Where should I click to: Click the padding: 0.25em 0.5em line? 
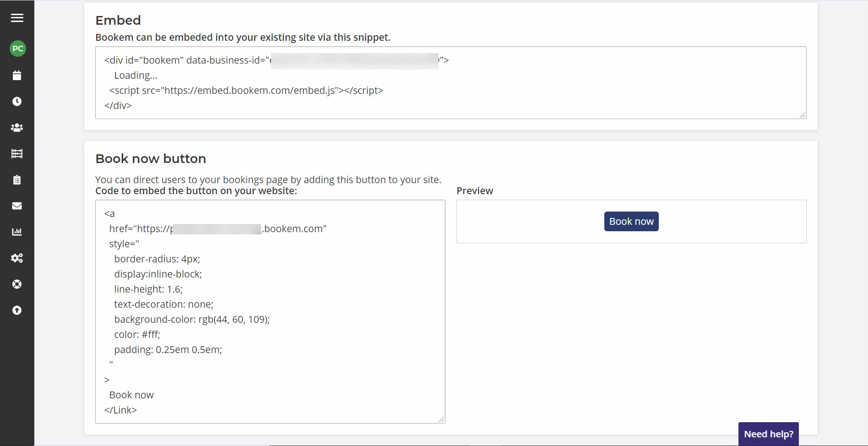coord(168,350)
